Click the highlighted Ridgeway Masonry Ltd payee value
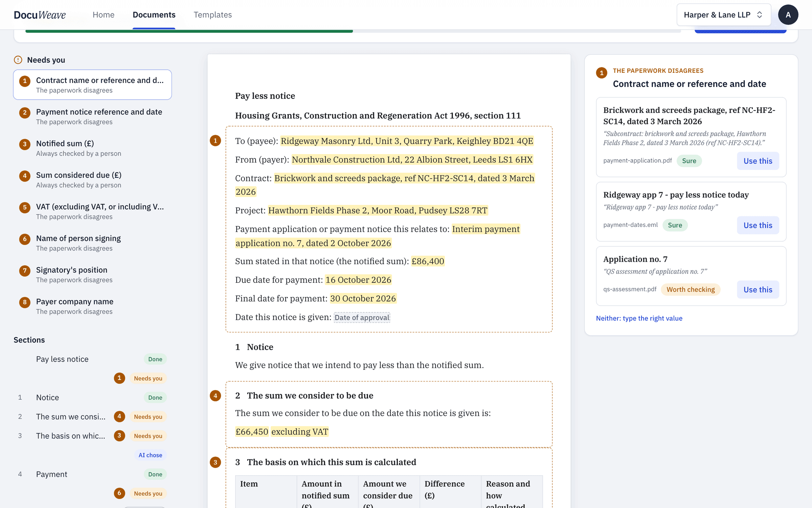 click(x=407, y=141)
